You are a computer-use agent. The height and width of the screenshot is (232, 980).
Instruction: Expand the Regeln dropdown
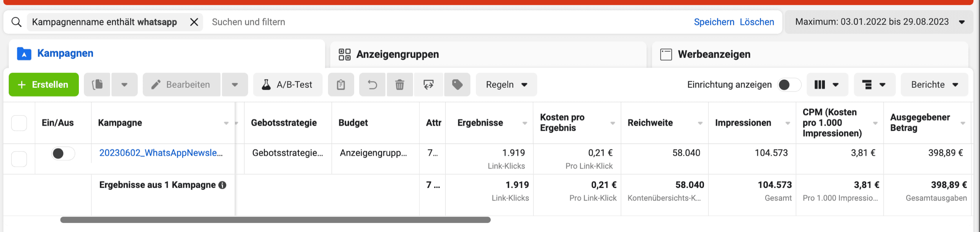(x=506, y=84)
